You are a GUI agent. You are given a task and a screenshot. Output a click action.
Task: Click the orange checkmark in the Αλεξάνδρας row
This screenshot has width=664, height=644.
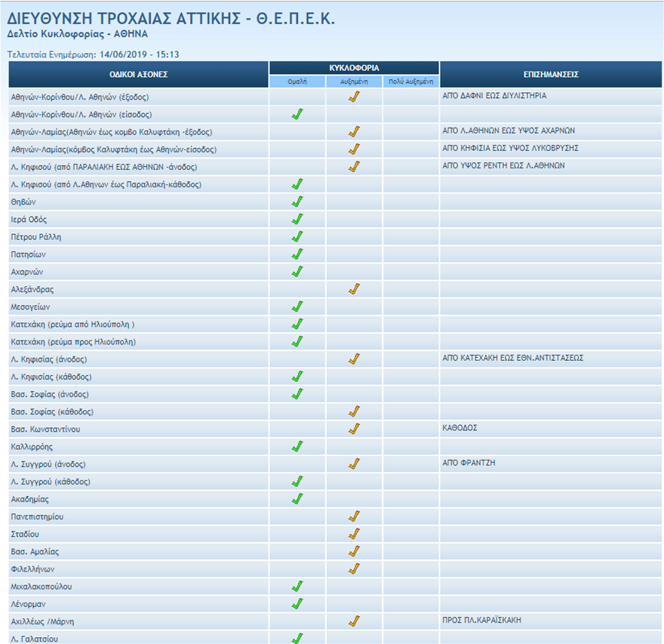(354, 289)
